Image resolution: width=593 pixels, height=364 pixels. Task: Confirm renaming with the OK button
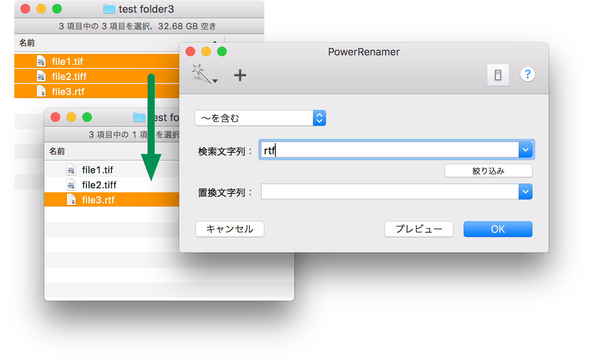click(x=498, y=229)
